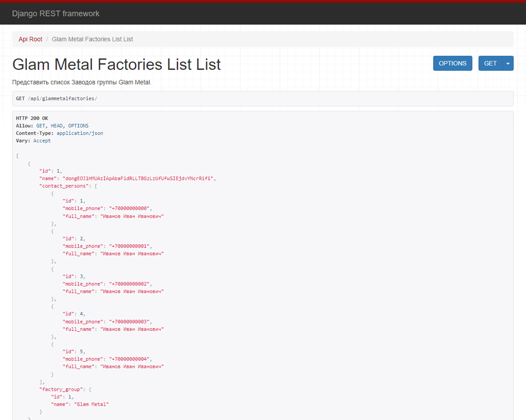This screenshot has width=526, height=420.
Task: Click the blue GET button
Action: coord(490,63)
